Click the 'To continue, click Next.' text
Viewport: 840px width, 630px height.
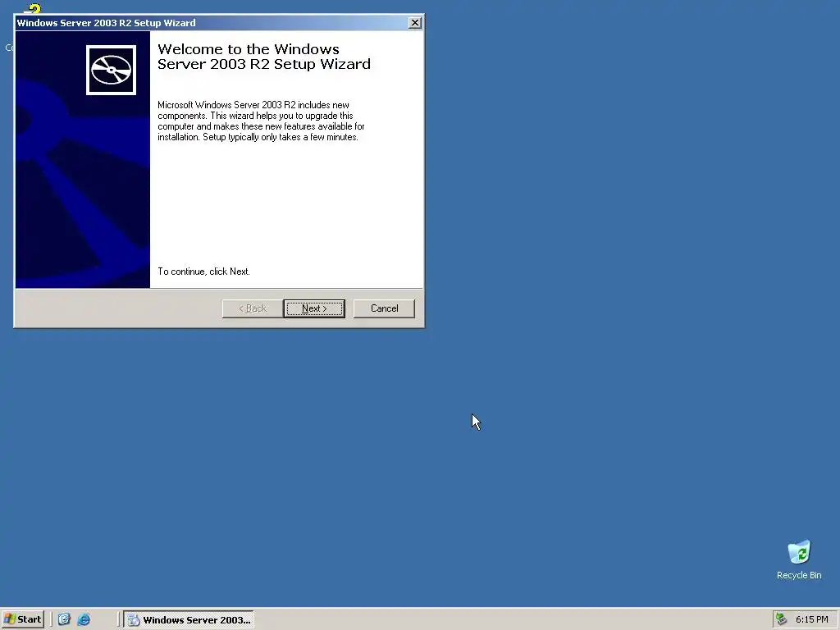pos(203,272)
